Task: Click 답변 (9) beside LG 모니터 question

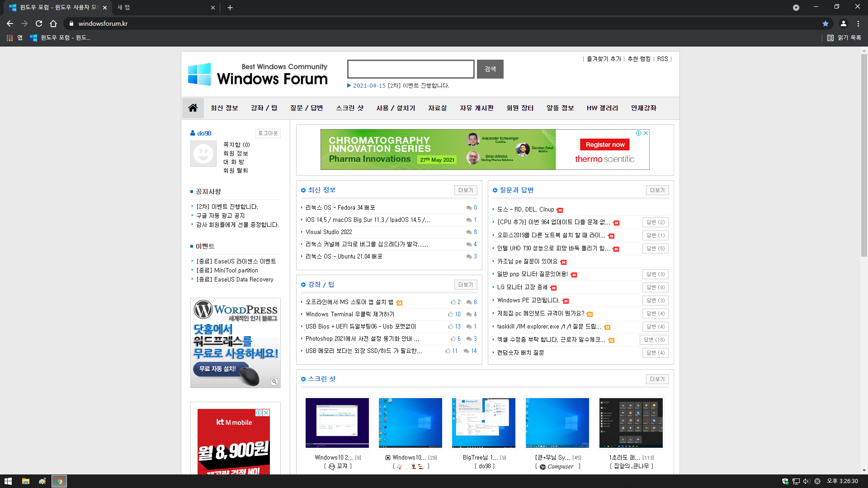Action: 656,287
